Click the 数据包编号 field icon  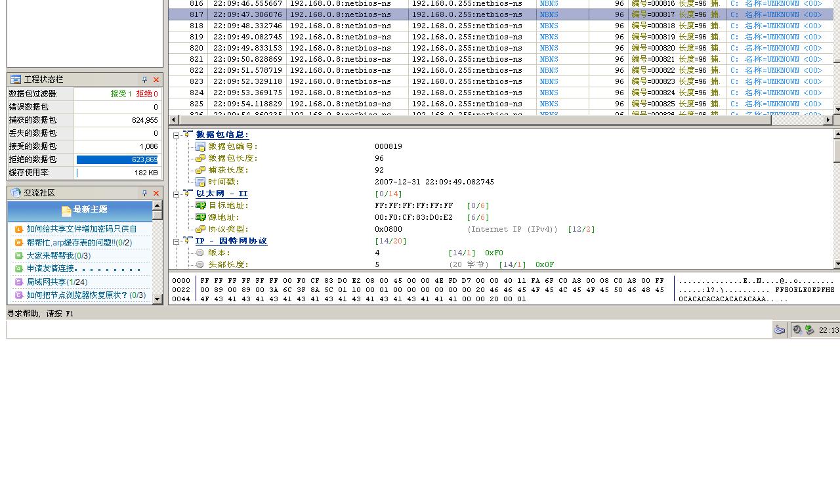pyautogui.click(x=200, y=146)
